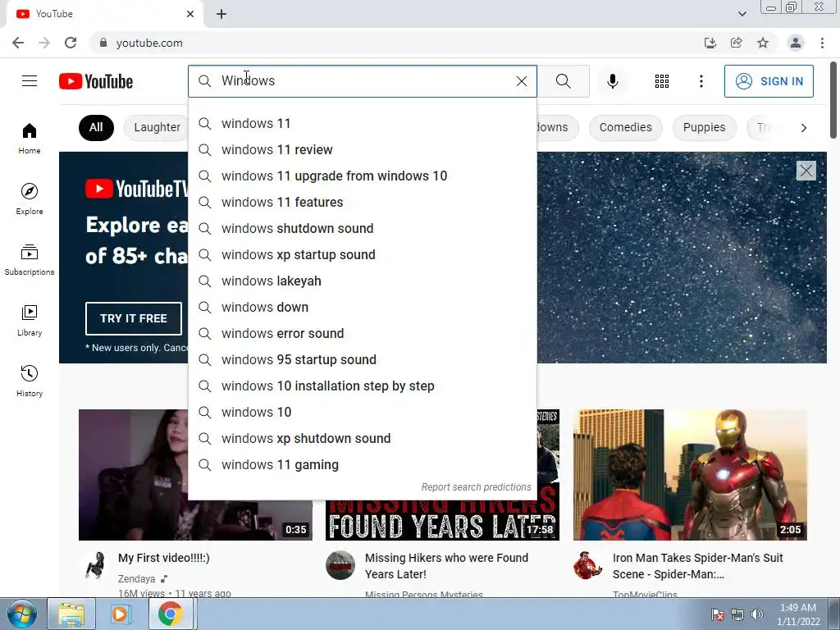Choose "windows 11 upgrade from windows 10"

coord(362,176)
